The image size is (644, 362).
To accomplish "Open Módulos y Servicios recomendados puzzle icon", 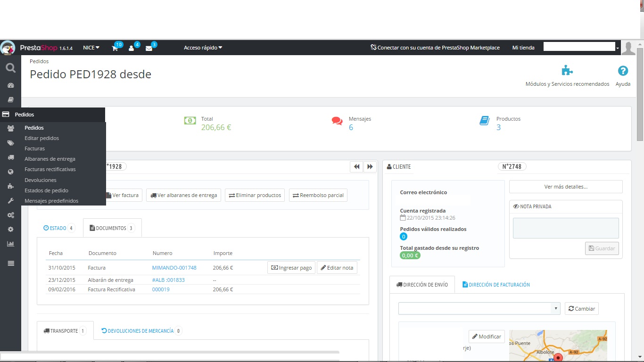I will click(567, 71).
